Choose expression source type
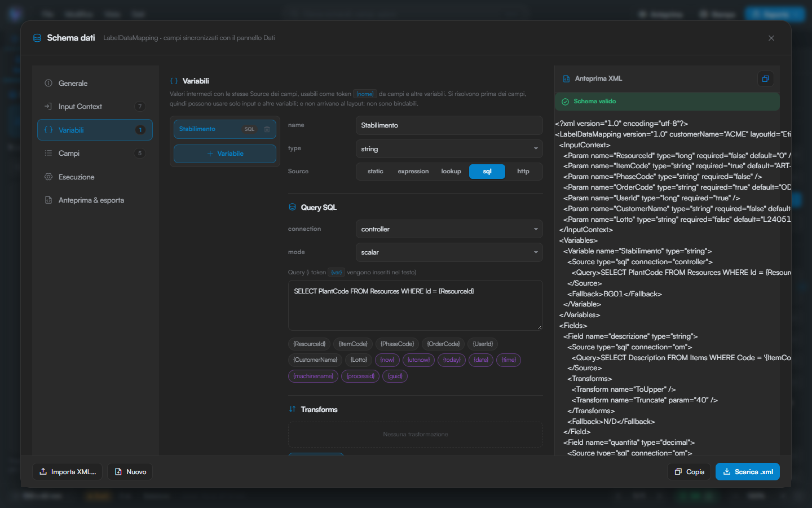Screen dimensions: 812x508 pyautogui.click(x=413, y=172)
